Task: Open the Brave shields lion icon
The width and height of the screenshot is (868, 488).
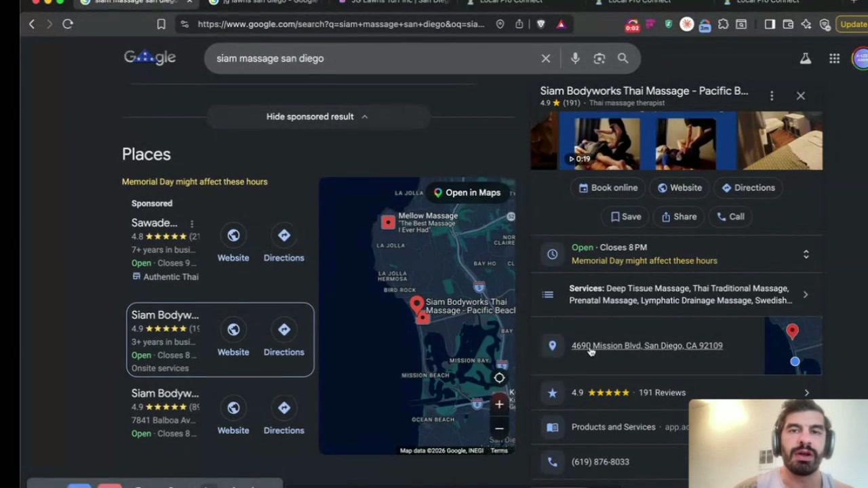Action: 540,24
